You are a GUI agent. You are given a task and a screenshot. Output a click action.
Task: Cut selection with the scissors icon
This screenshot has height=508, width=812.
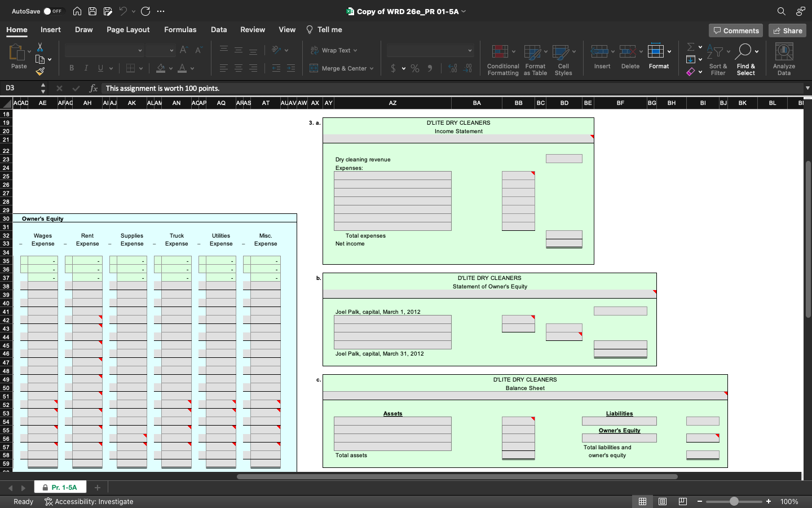(x=40, y=47)
